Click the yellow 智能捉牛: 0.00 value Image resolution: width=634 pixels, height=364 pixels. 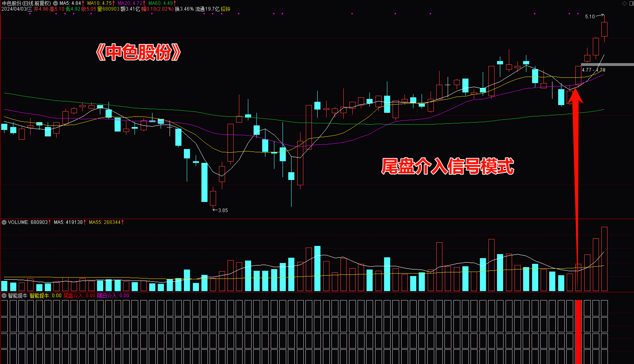(45, 296)
